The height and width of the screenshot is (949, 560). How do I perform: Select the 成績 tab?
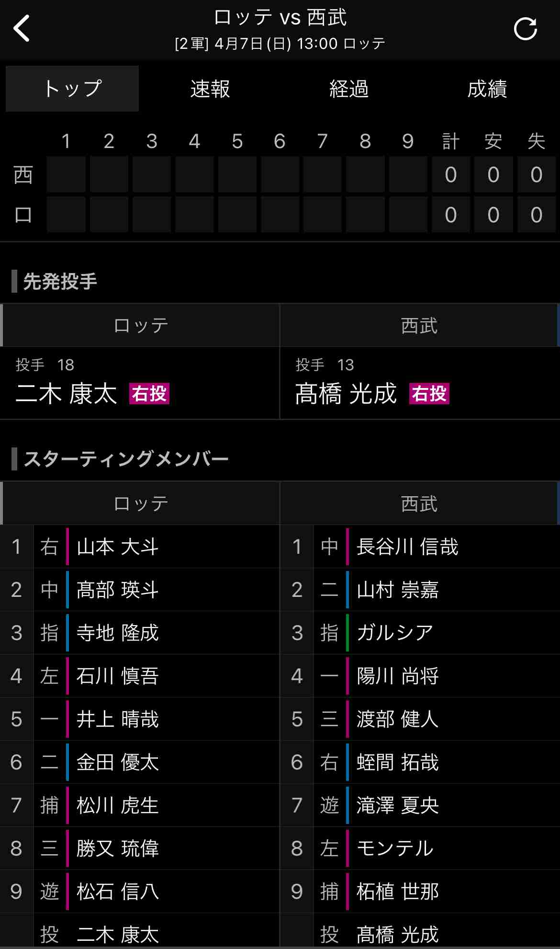click(487, 89)
